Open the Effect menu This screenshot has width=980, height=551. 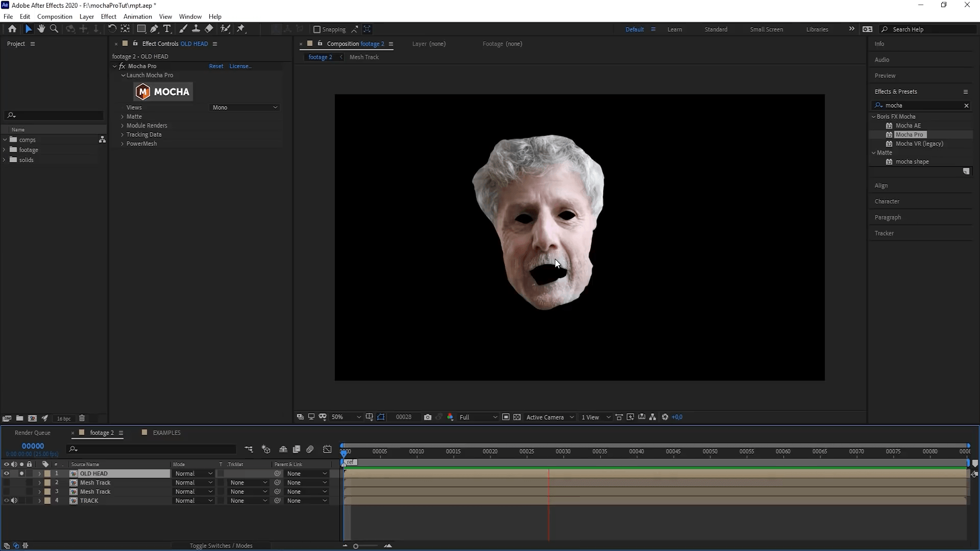pos(109,16)
